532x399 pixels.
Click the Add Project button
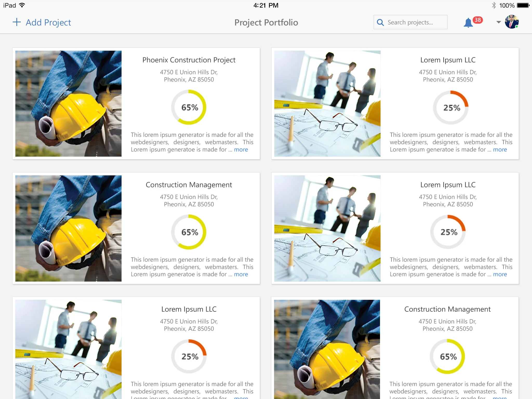[x=48, y=22]
